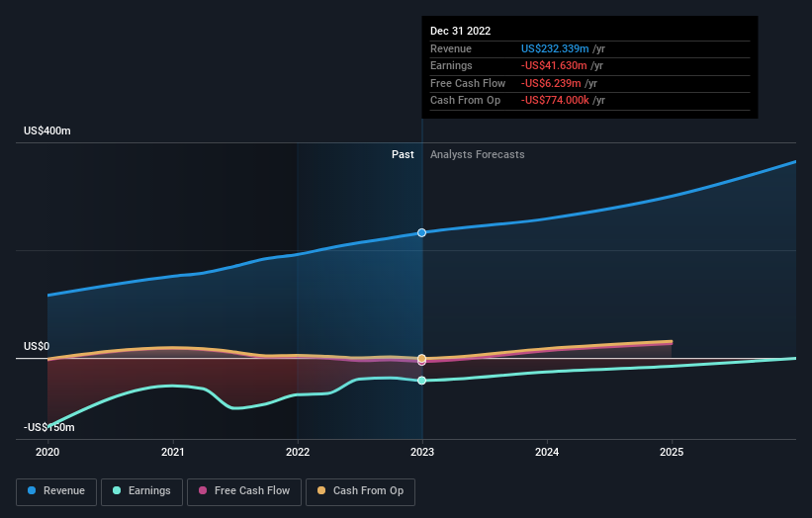Click the pink Free Cash Flow legend dot

click(x=203, y=490)
